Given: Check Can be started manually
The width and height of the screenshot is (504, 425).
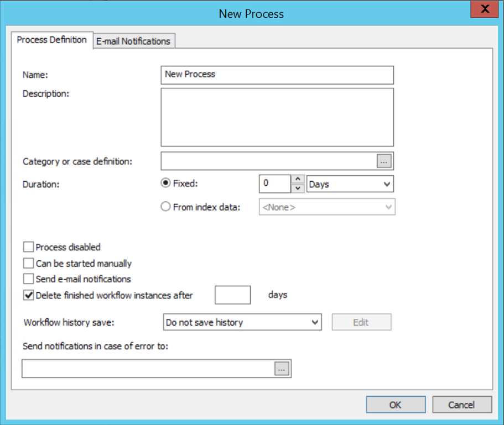Looking at the screenshot, I should click(x=28, y=263).
